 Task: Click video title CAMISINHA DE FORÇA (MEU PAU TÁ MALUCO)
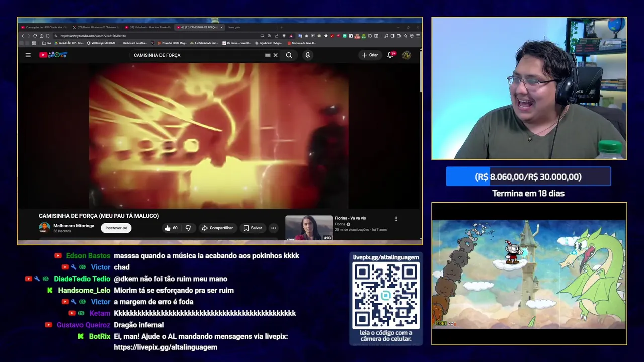[99, 216]
